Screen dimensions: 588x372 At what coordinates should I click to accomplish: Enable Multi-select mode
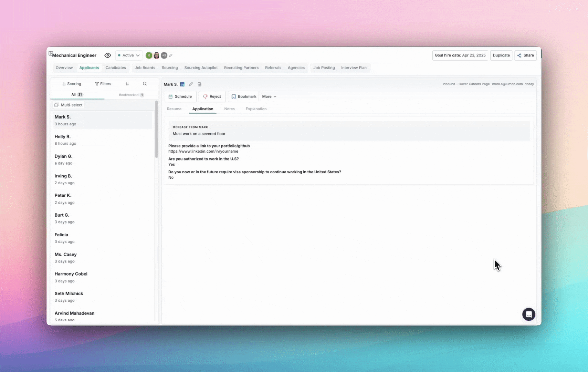tap(69, 105)
